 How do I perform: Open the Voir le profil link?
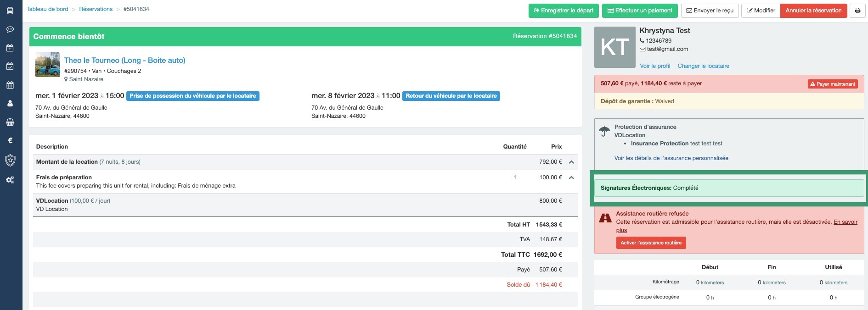655,66
